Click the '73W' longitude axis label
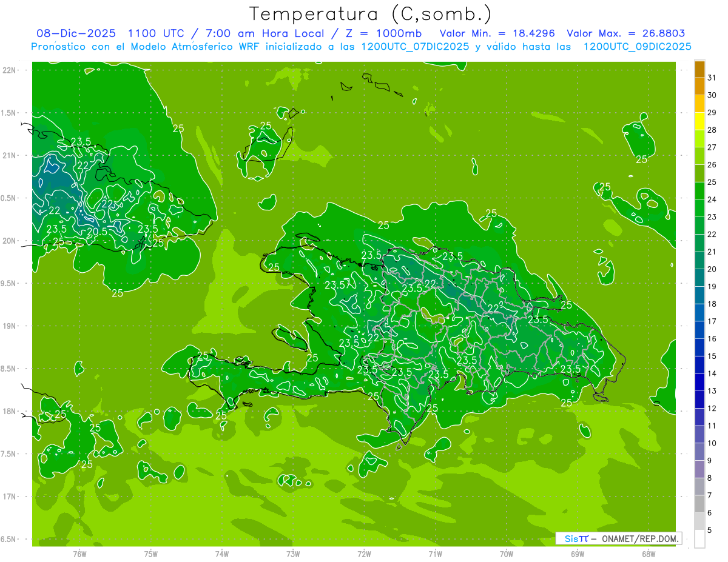 [293, 554]
